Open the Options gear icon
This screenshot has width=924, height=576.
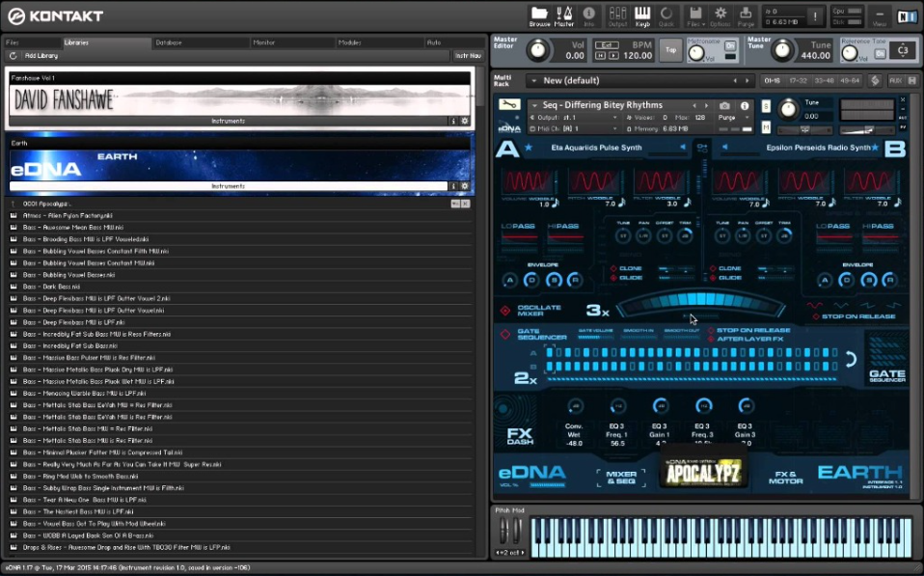720,15
